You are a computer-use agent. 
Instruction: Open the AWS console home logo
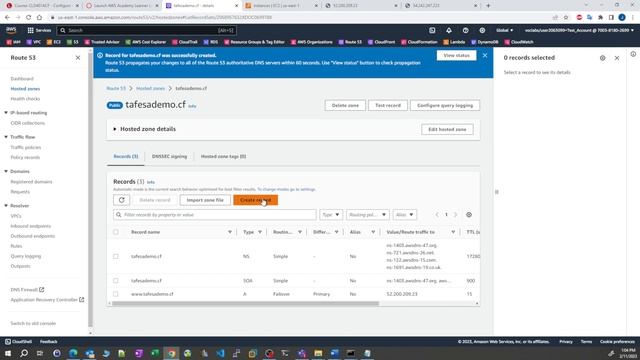[x=11, y=30]
